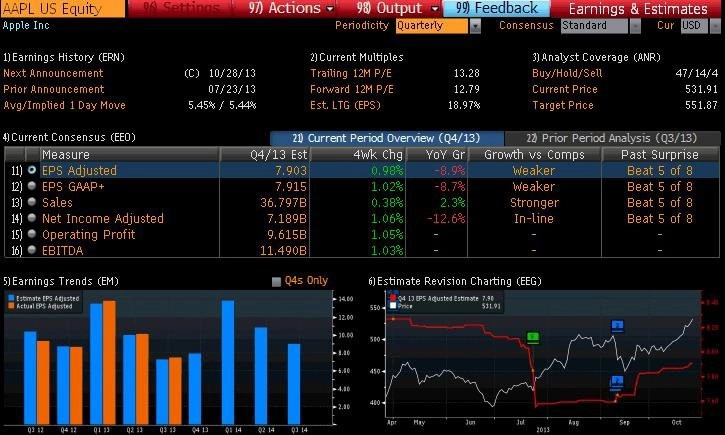
Task: Open Current Consensus (EEO) link
Action: [69, 137]
